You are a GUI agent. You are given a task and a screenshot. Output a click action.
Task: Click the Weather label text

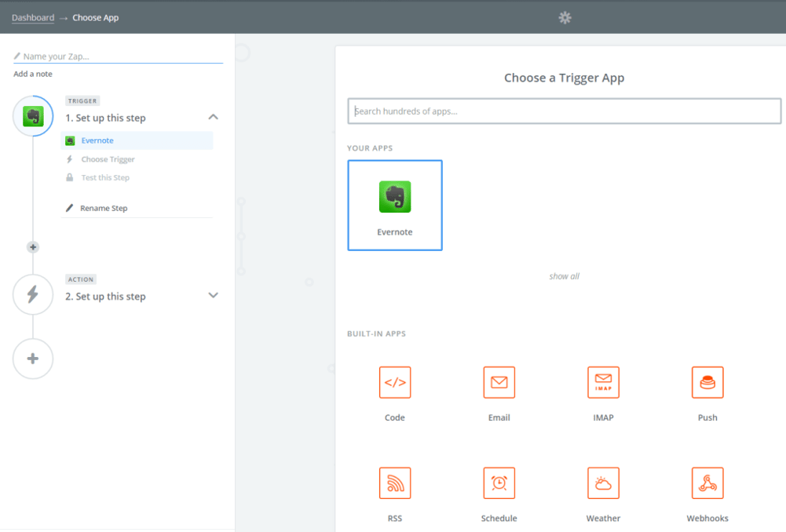[604, 518]
